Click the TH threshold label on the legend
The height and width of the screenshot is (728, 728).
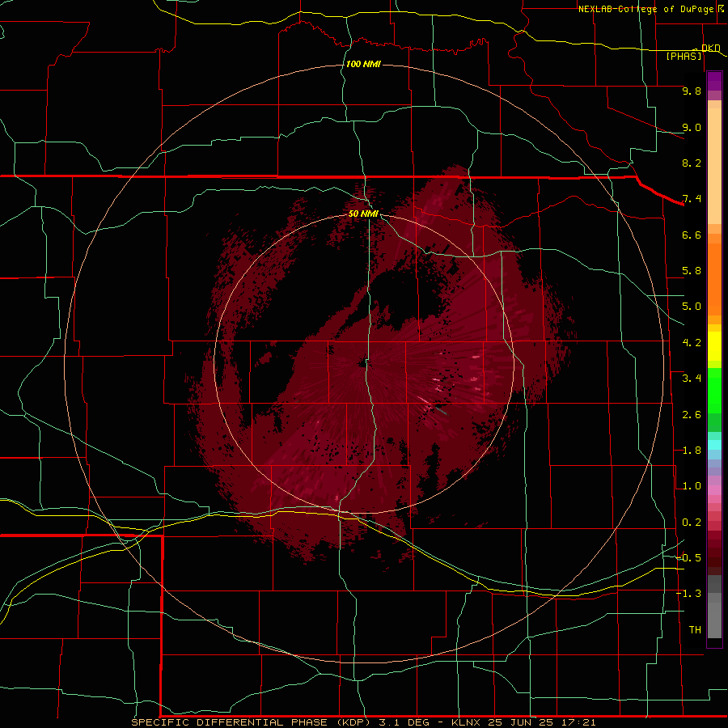click(695, 630)
